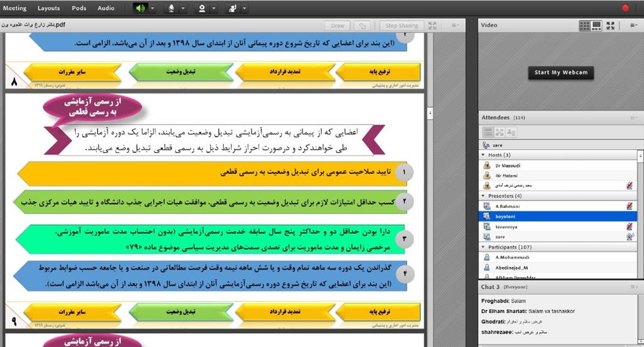Click the سایر مقررات button on slide 8
Screen dimensions: 644x347
72,72
